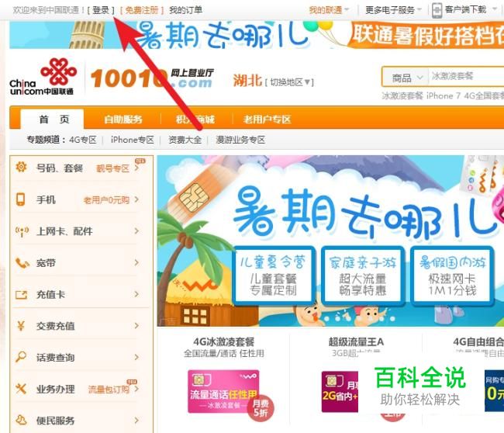This screenshot has height=433, width=504.
Task: Click the search field showing 冰激凌套餐
Action: pyautogui.click(x=467, y=77)
